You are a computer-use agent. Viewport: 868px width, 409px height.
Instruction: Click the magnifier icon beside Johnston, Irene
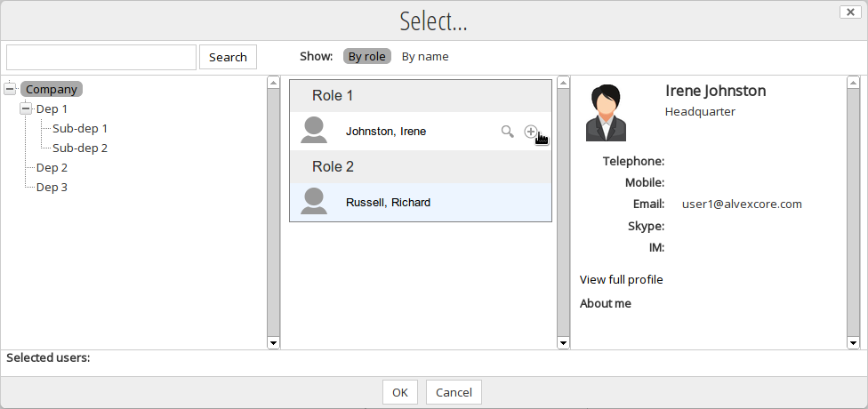[507, 132]
